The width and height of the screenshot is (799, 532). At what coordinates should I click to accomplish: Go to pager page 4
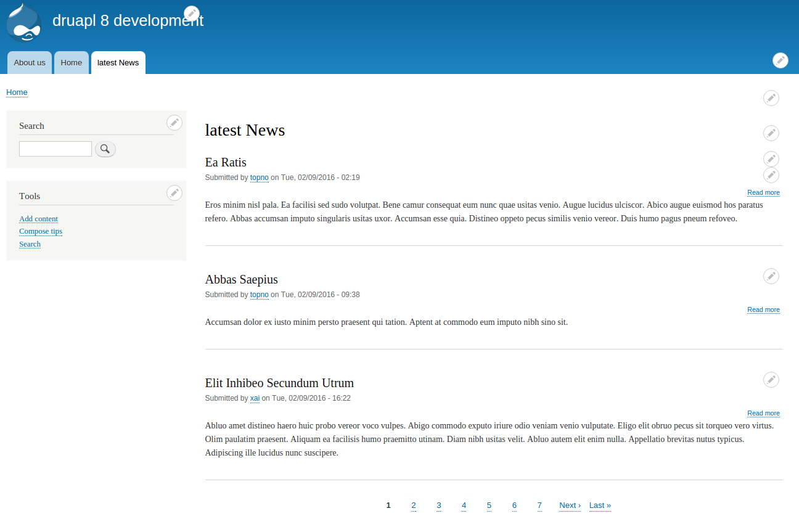coord(464,505)
